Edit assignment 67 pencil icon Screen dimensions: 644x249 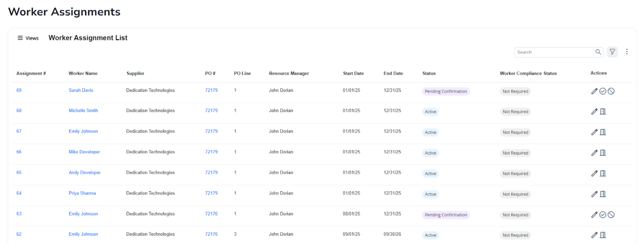coord(594,132)
